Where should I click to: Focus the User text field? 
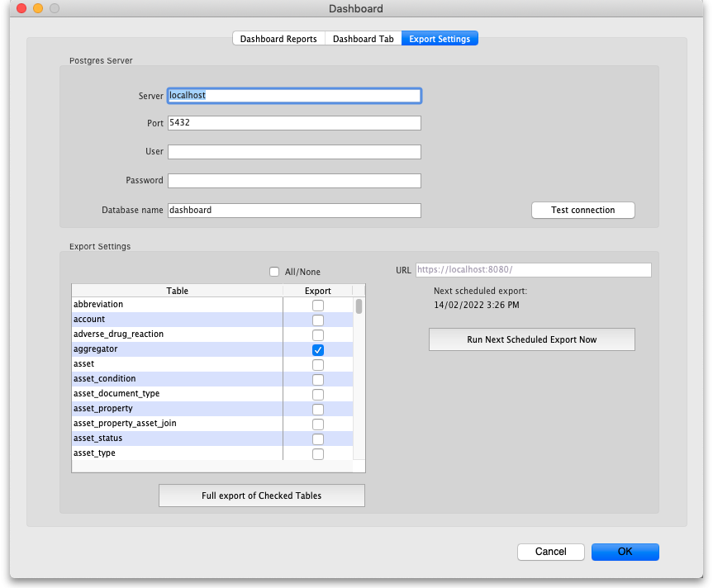point(294,152)
